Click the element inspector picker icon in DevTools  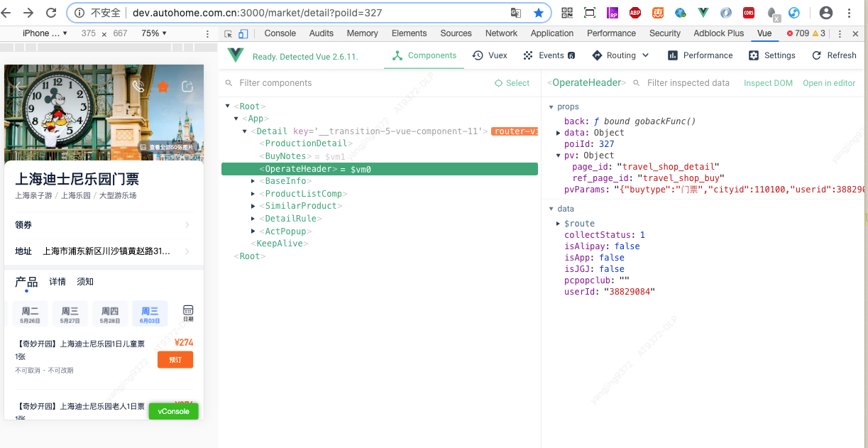[229, 33]
